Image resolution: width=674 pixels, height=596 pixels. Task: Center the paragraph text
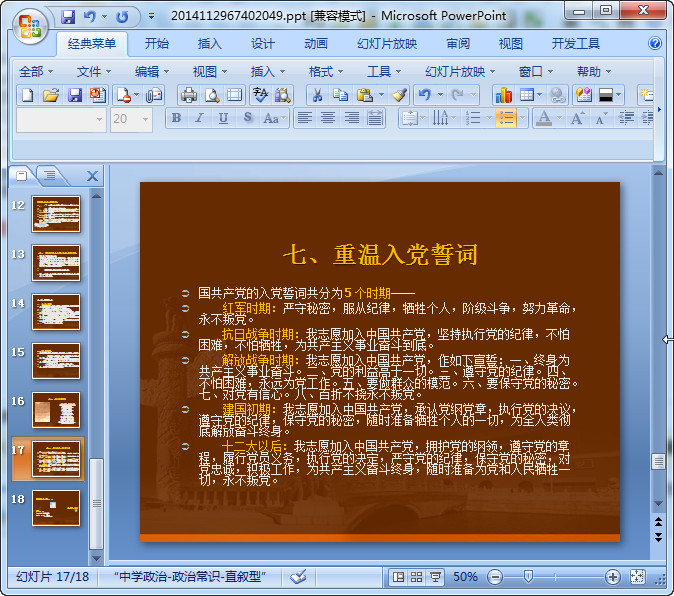(328, 118)
